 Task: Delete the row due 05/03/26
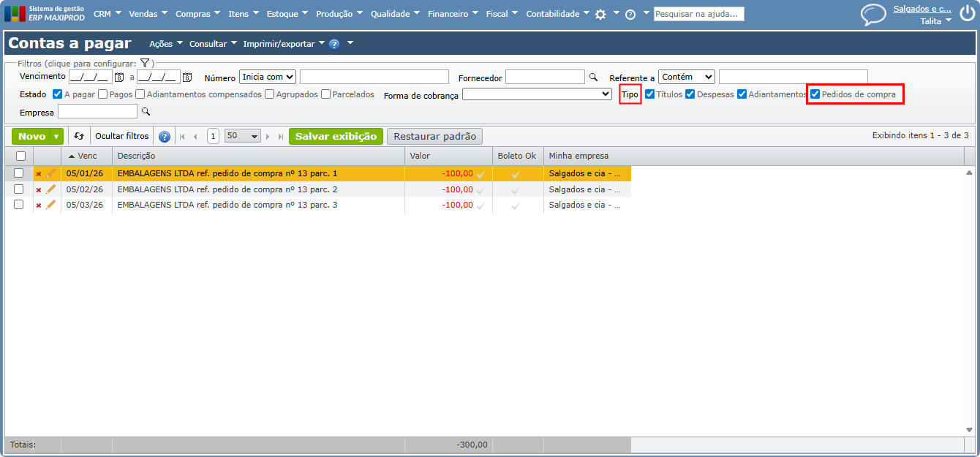39,205
